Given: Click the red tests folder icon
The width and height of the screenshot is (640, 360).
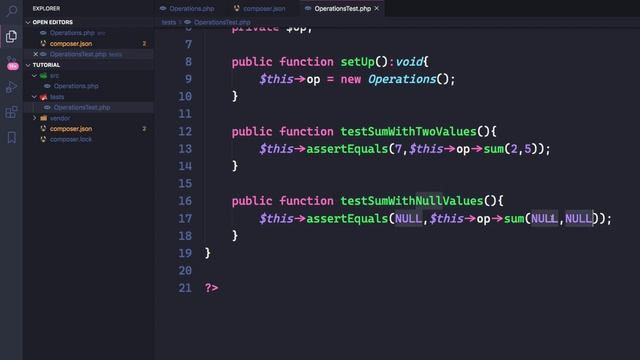Looking at the screenshot, I should point(43,97).
